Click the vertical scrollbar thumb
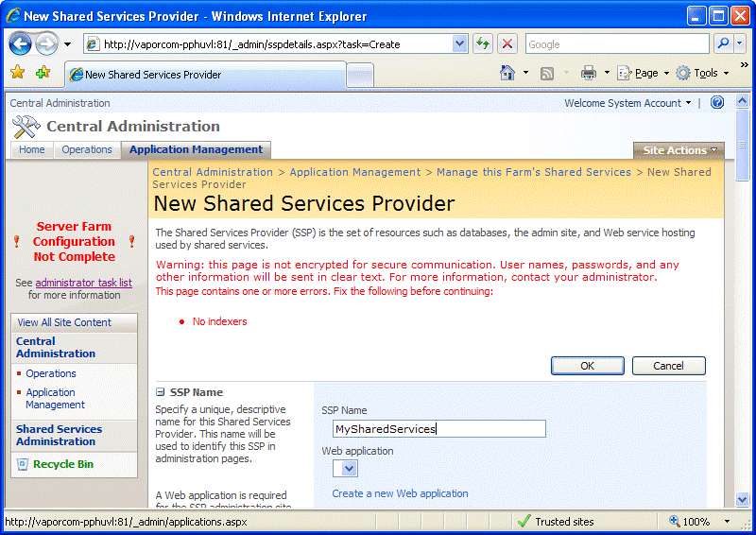The height and width of the screenshot is (535, 756). click(742, 145)
